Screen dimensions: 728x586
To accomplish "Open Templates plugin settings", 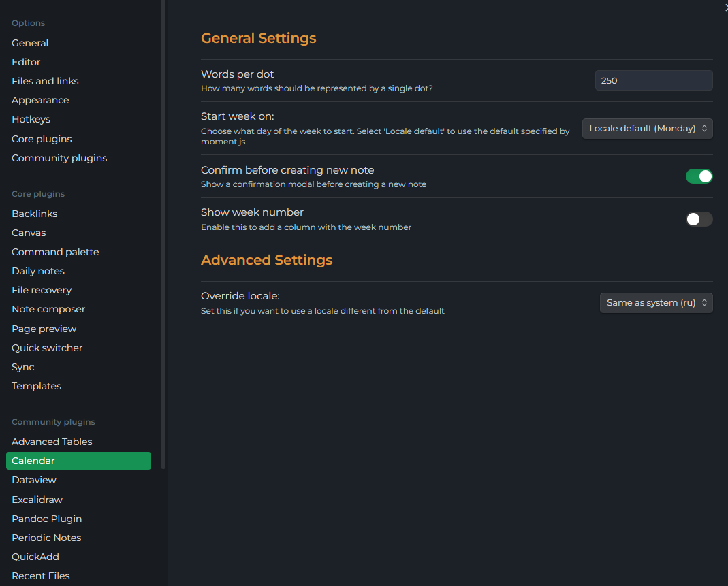I will tap(36, 386).
